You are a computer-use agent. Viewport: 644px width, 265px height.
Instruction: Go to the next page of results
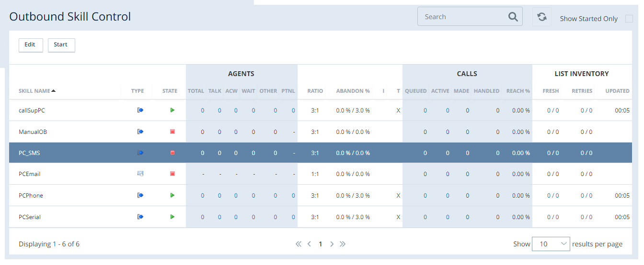point(332,244)
